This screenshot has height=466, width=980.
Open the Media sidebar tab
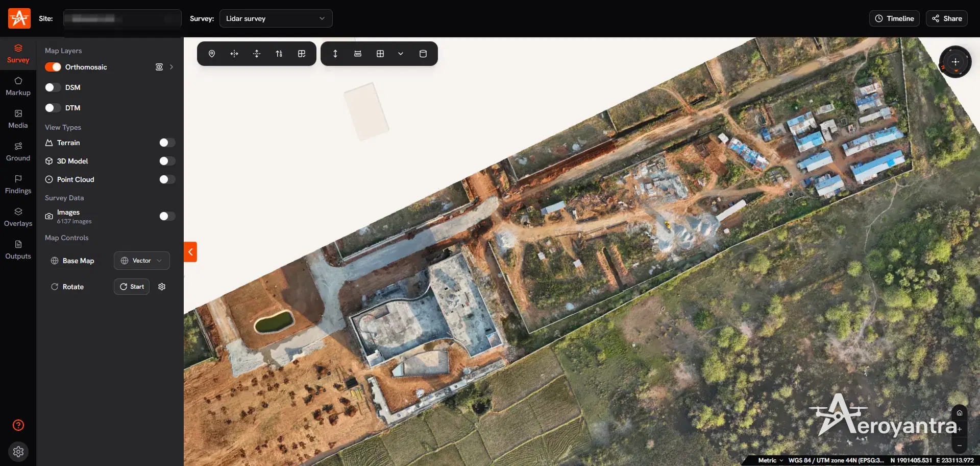click(18, 119)
